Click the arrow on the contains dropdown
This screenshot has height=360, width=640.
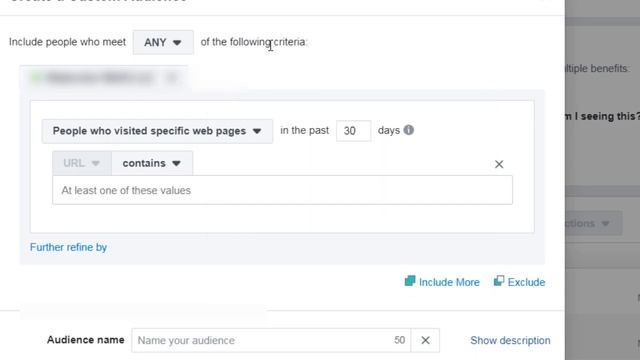tap(176, 164)
